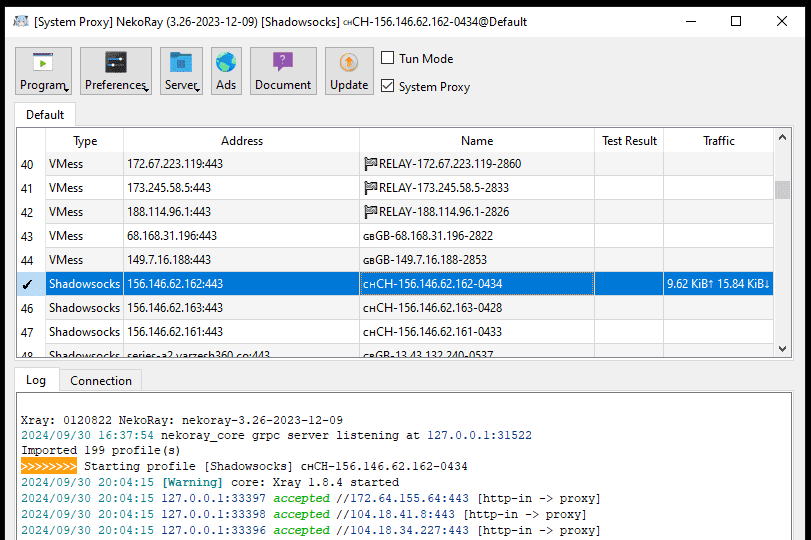Sort by the Address column header
This screenshot has width=811, height=540.
pyautogui.click(x=242, y=141)
